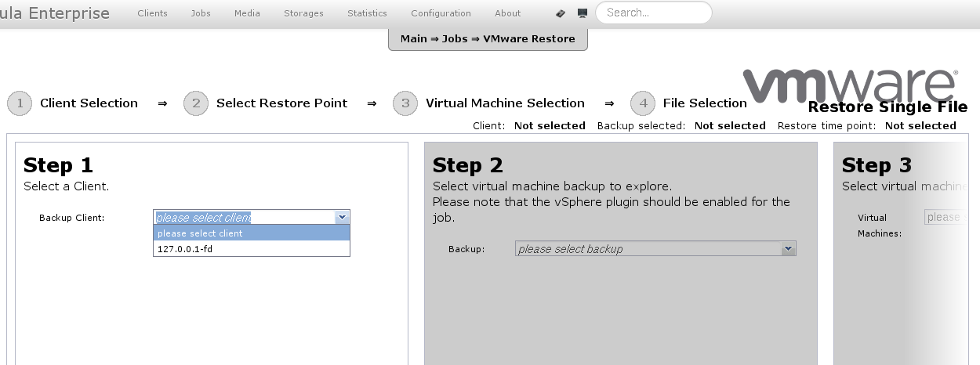Focus the Search input field
The height and width of the screenshot is (365, 980).
point(653,13)
